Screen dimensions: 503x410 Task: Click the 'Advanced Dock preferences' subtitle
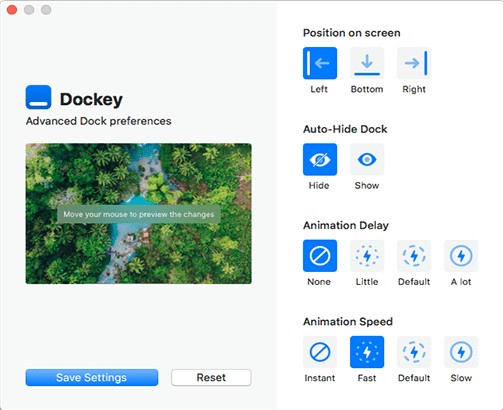click(x=99, y=121)
